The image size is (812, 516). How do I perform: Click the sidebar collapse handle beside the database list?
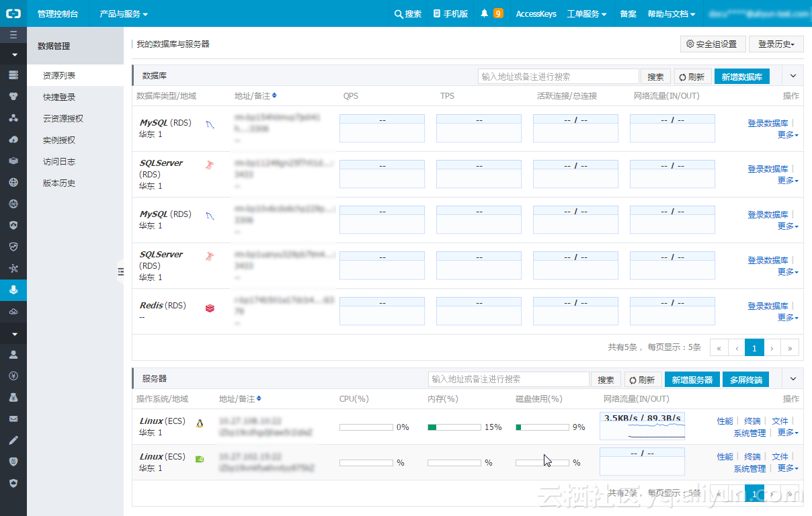click(x=121, y=271)
